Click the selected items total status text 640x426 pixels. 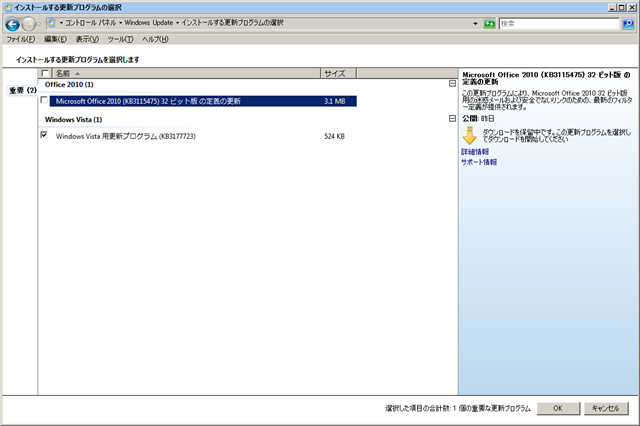tap(458, 408)
